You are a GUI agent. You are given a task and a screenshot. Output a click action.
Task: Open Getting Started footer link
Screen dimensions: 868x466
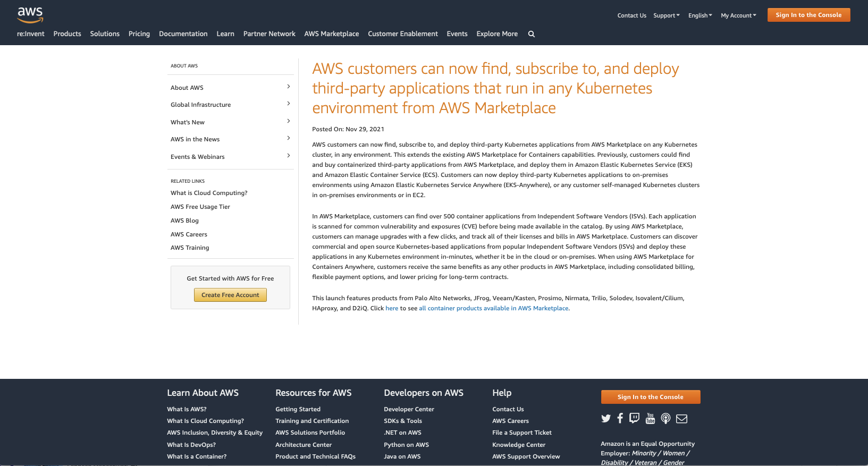click(x=298, y=409)
